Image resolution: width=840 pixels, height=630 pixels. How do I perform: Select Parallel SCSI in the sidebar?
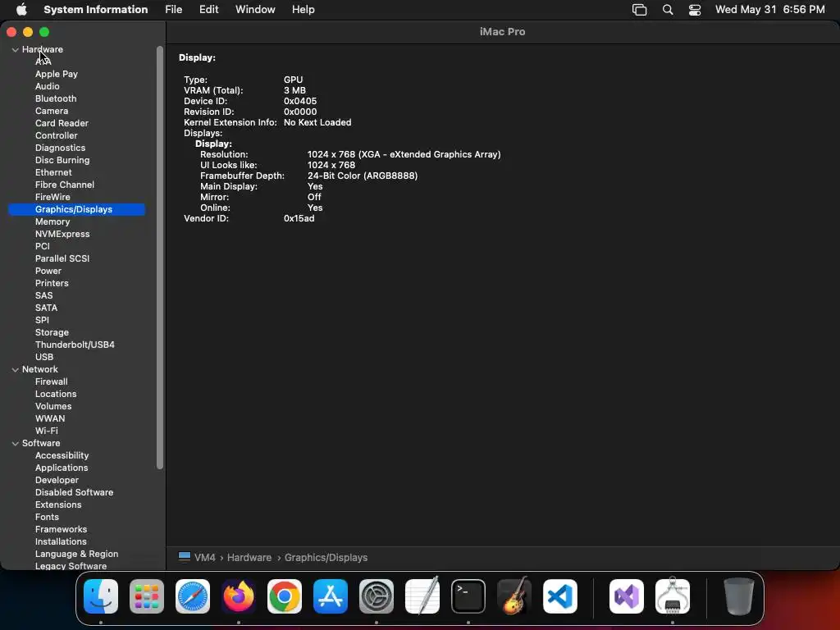[62, 258]
